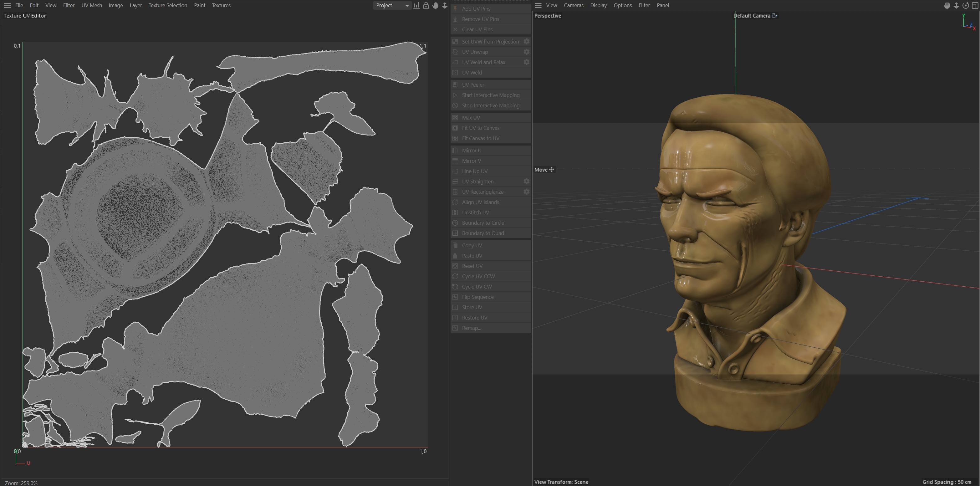Open the UV editor hamburger menu icon
Image resolution: width=980 pixels, height=486 pixels.
pos(7,5)
